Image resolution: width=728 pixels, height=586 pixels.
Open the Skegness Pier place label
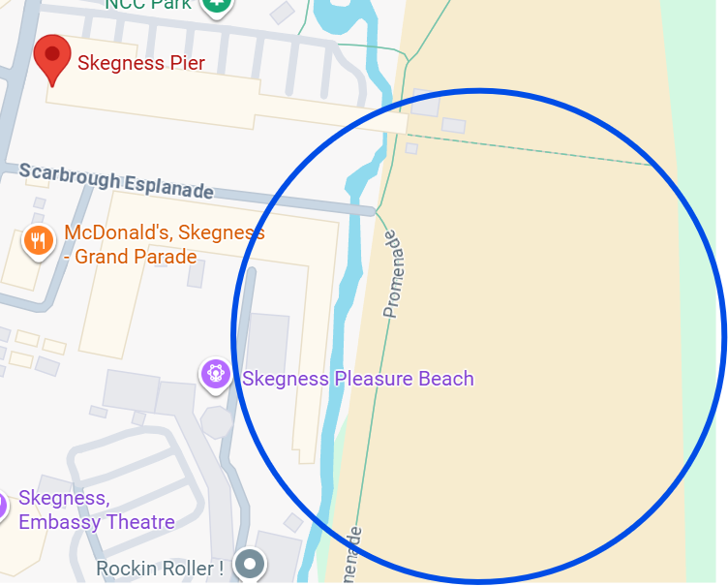click(141, 63)
